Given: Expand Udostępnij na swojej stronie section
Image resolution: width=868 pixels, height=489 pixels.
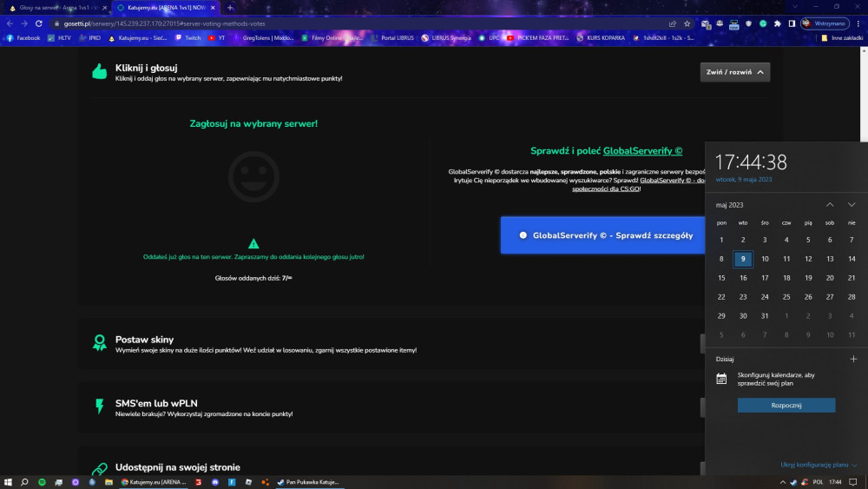Looking at the screenshot, I should [x=702, y=468].
